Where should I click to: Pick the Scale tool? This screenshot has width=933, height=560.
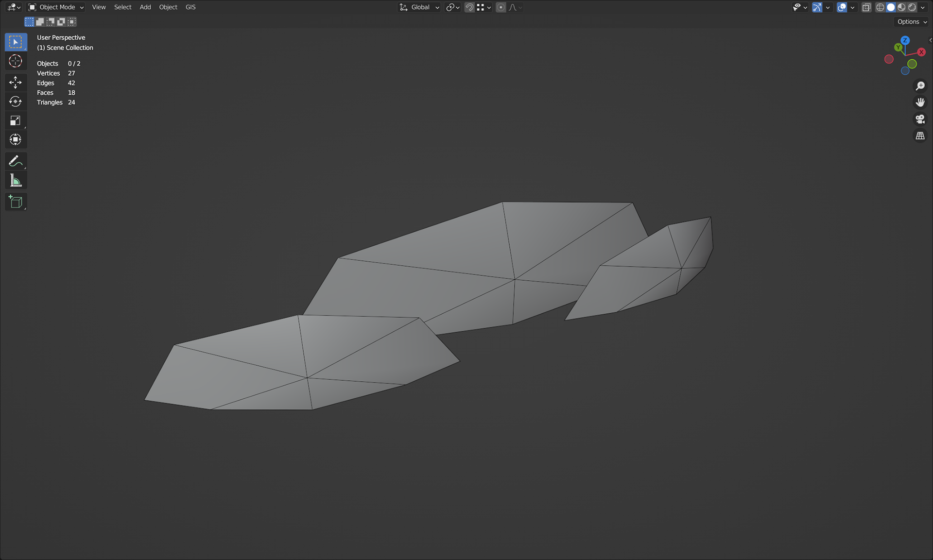pos(16,120)
